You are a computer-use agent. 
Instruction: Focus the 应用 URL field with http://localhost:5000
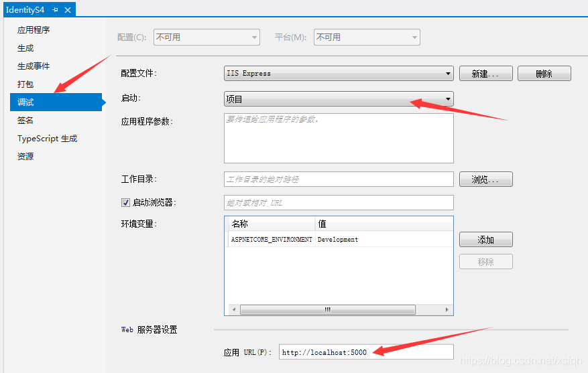tap(366, 352)
